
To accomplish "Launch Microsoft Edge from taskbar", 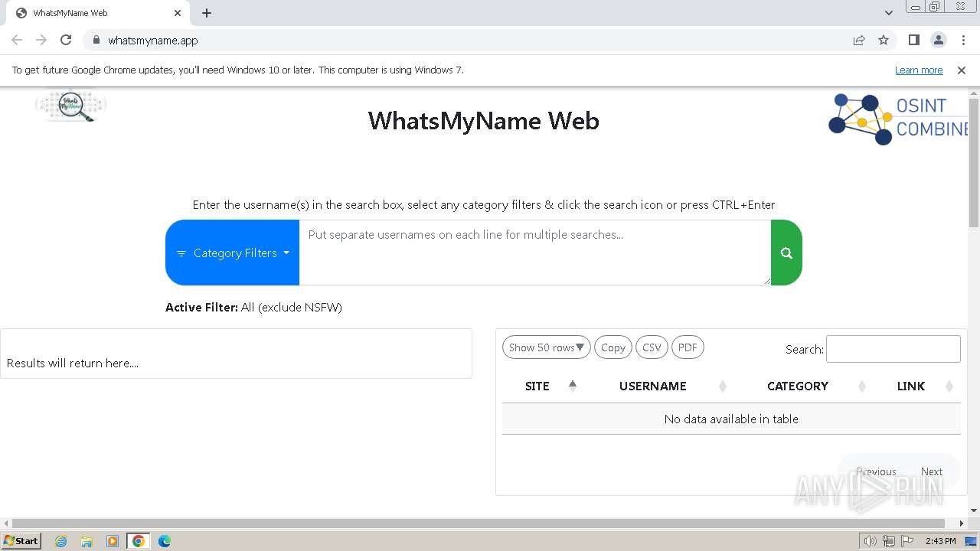I will click(165, 541).
